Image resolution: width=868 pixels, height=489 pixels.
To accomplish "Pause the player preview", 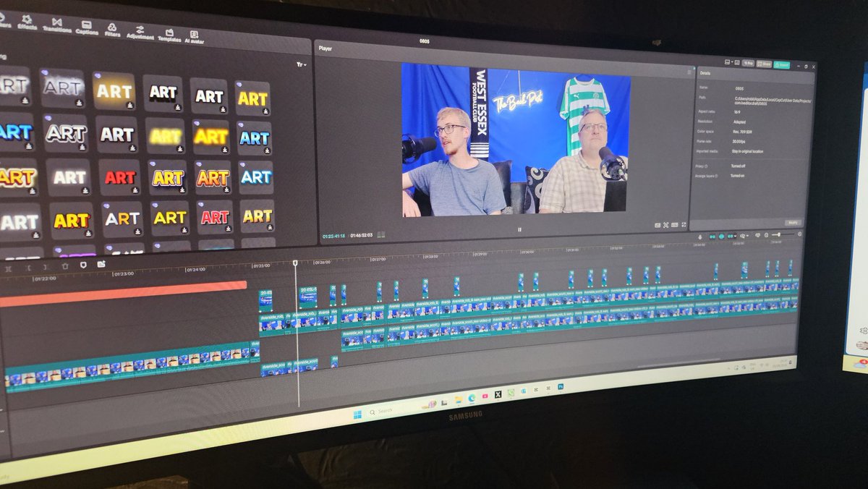I will point(519,229).
